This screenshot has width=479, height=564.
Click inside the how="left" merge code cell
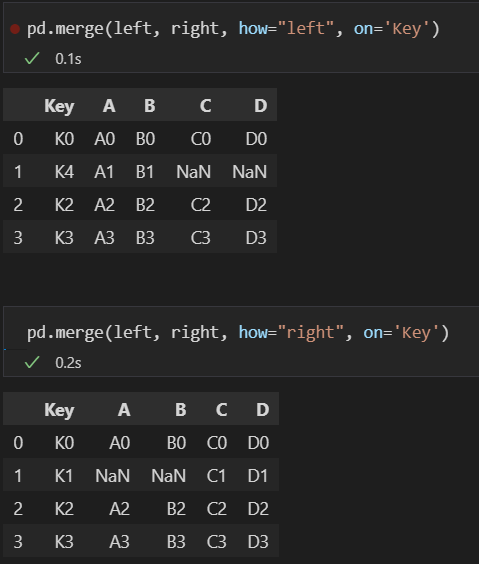241,37
